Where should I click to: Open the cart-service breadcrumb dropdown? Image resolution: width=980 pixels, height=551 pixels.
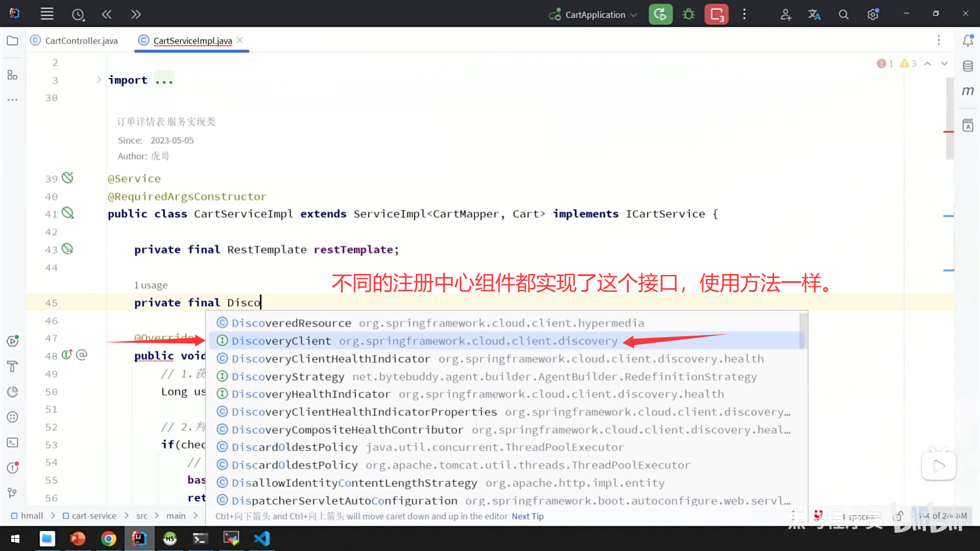click(94, 516)
